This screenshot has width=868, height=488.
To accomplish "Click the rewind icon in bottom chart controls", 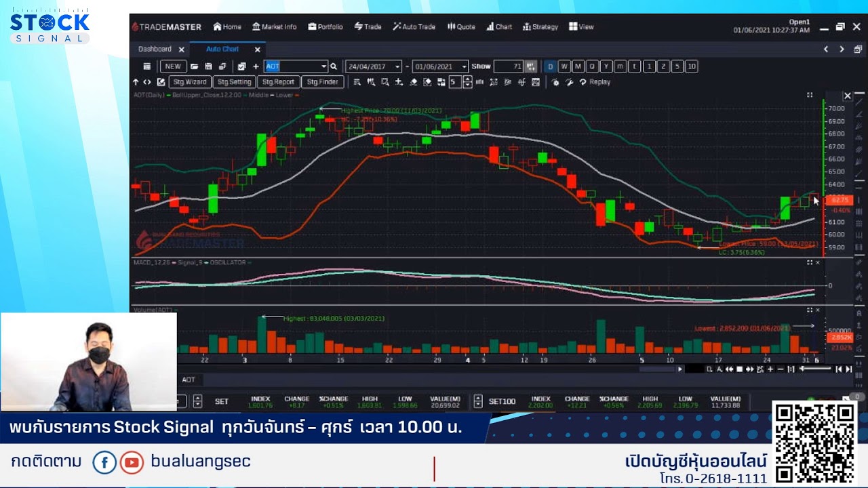I will (x=729, y=369).
